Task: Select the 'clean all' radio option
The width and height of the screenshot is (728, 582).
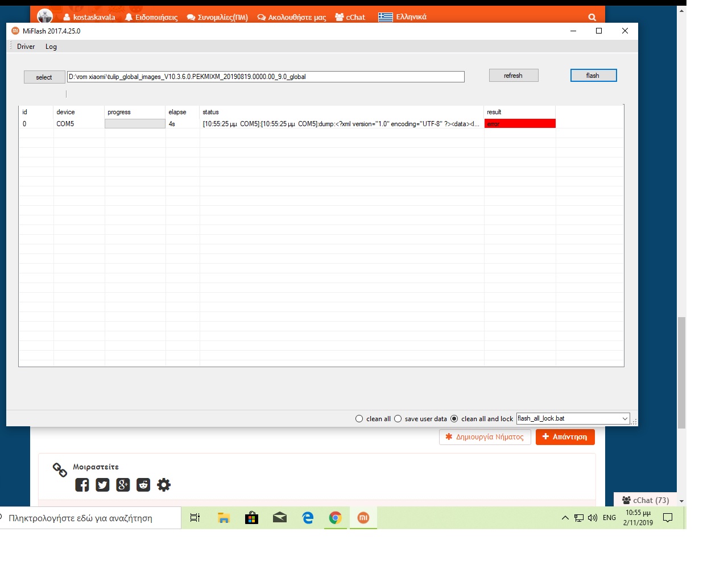Action: [x=373, y=419]
